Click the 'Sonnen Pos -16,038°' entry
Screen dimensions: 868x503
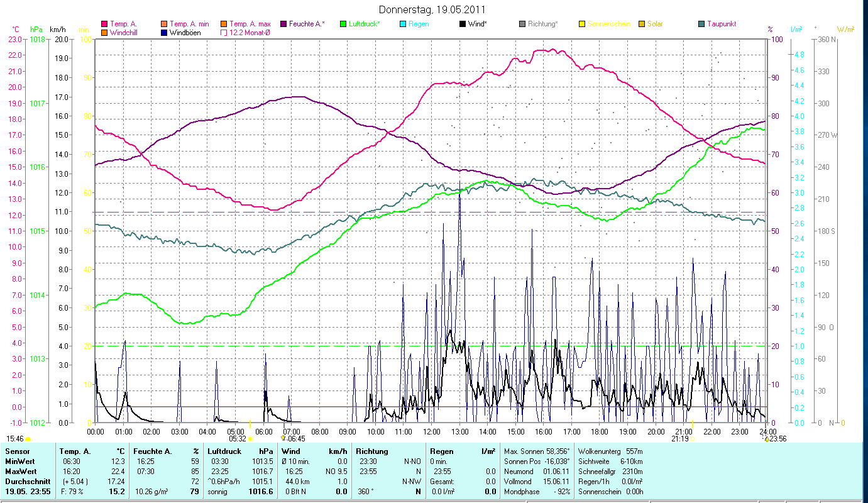point(537,462)
